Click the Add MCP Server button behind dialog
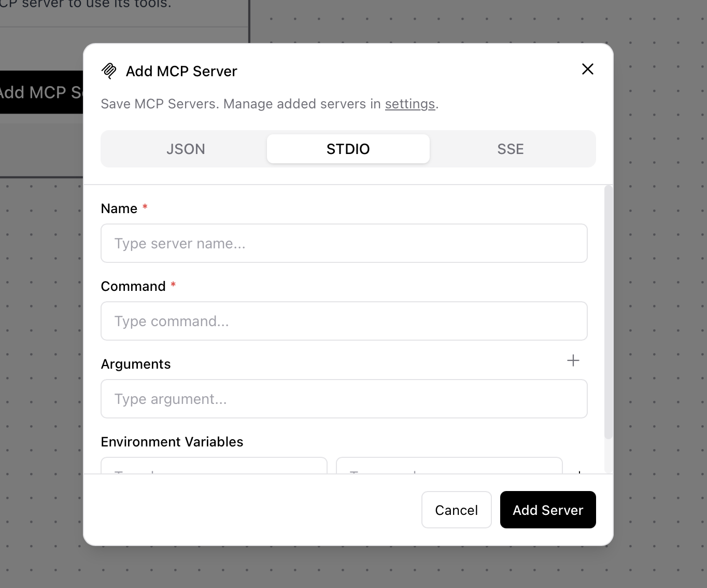This screenshot has width=707, height=588. coord(41,92)
